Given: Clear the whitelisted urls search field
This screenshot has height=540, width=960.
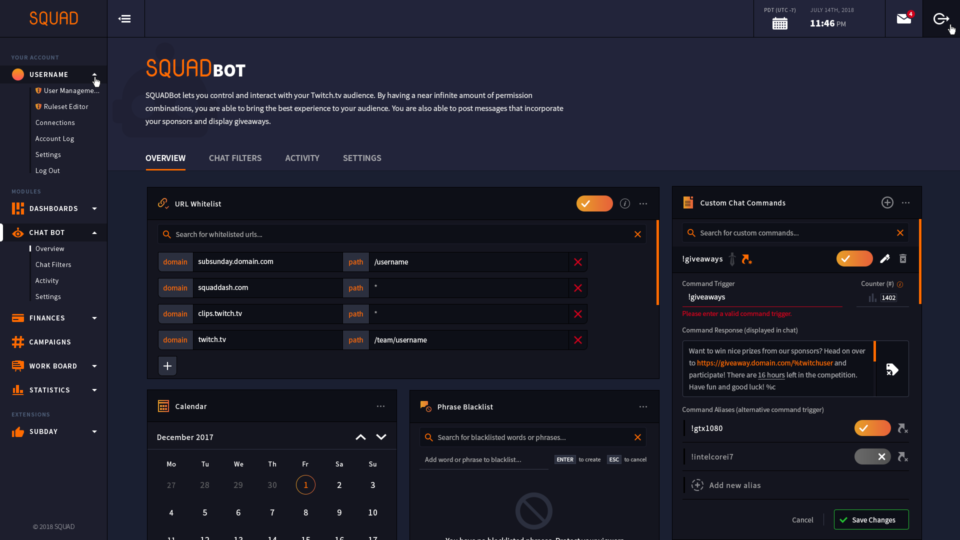Looking at the screenshot, I should click(637, 234).
